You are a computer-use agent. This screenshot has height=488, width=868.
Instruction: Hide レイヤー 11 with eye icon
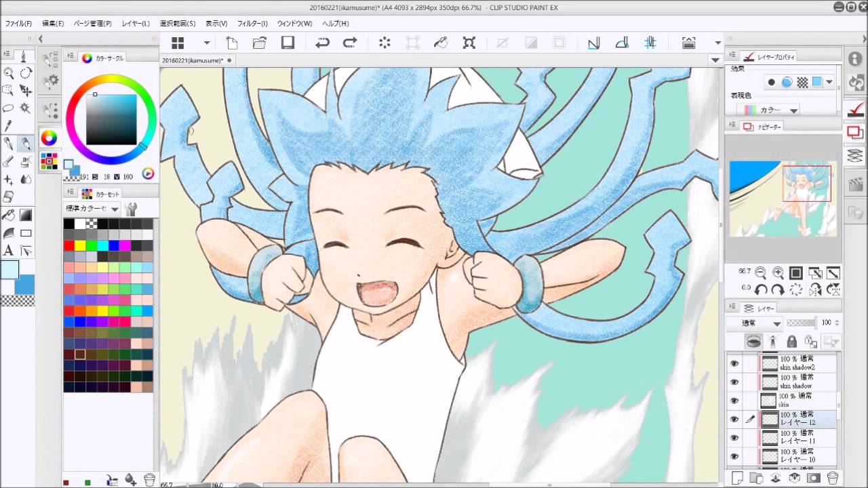(734, 438)
